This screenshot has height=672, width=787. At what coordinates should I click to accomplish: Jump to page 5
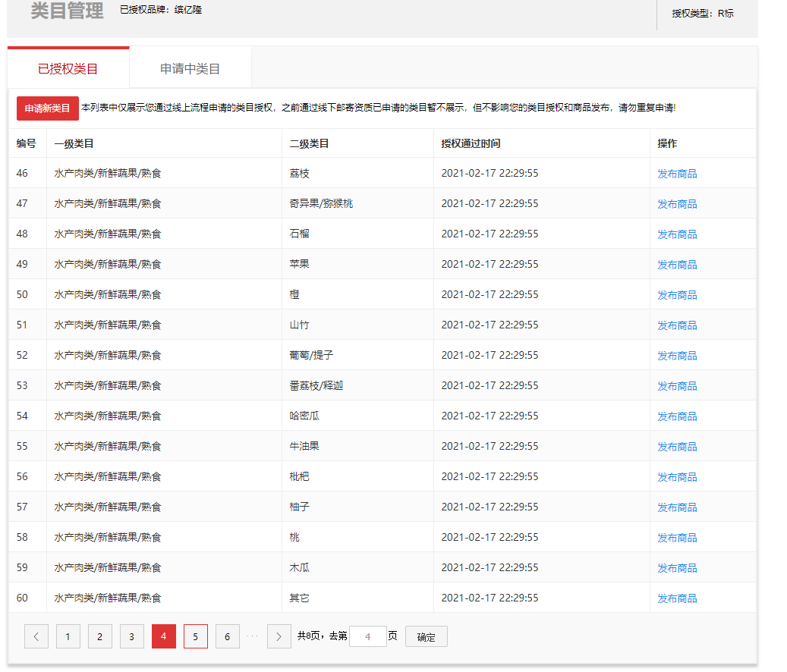(196, 636)
